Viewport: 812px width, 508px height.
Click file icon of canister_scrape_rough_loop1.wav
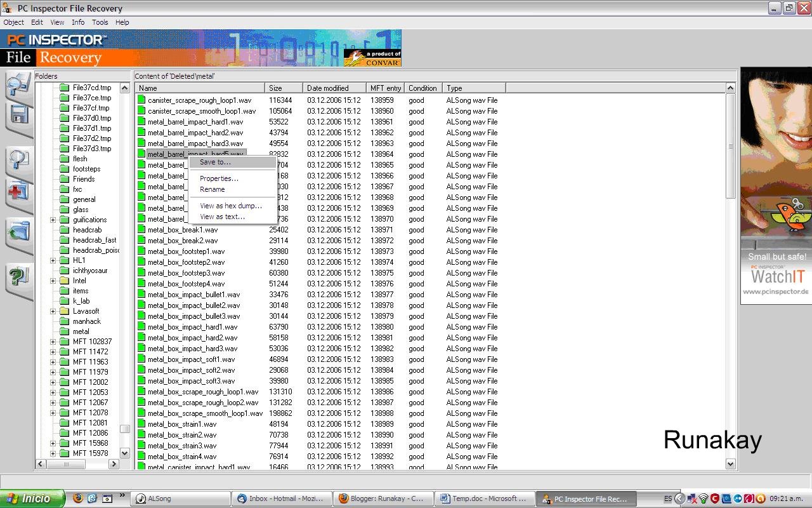pyautogui.click(x=142, y=100)
